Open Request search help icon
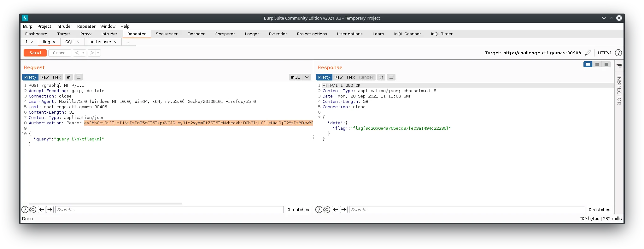This screenshot has height=249, width=644. pos(25,210)
